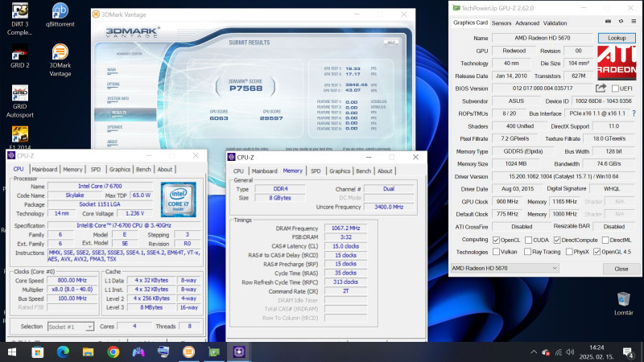The image size is (644, 362).
Task: Click the GPU-Z refresh icon
Action: pos(621,22)
